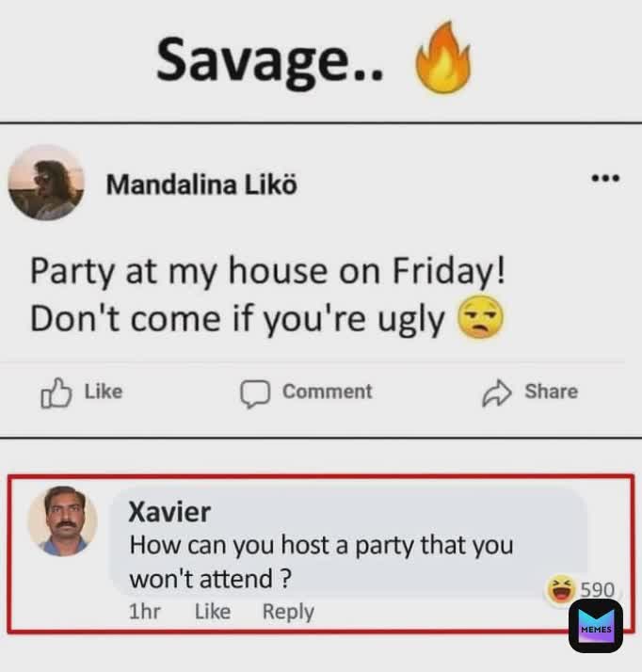The width and height of the screenshot is (642, 672).
Task: Open the three-dot post options menu
Action: 605,178
